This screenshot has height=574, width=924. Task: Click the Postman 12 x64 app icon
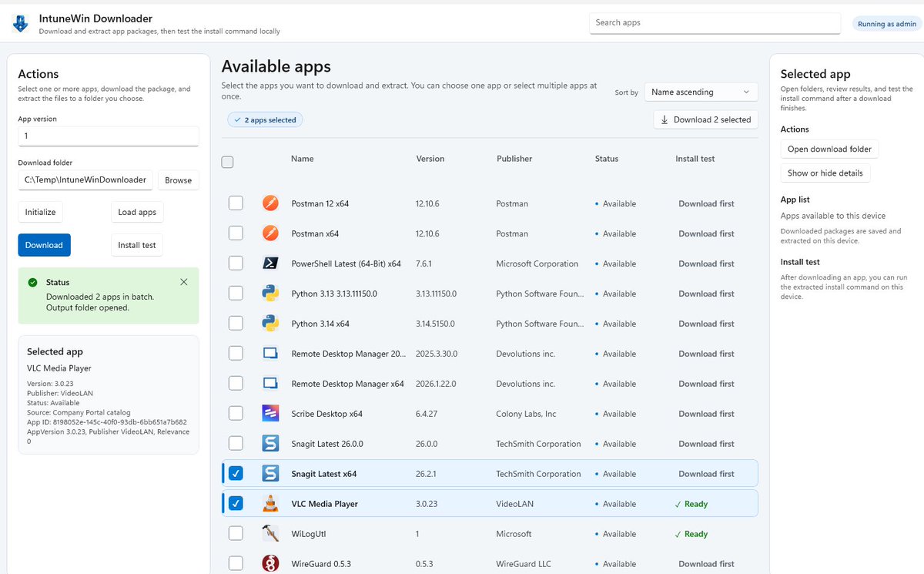[x=269, y=203]
